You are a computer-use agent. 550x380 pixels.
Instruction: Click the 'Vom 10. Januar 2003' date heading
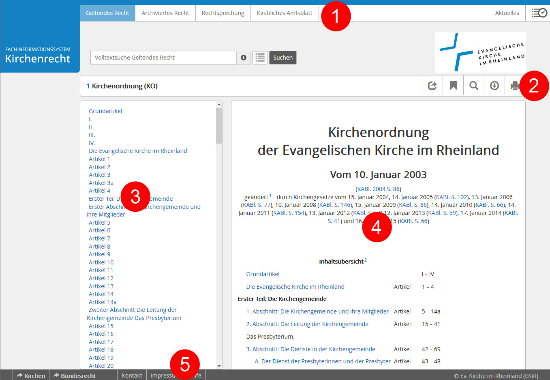(378, 174)
